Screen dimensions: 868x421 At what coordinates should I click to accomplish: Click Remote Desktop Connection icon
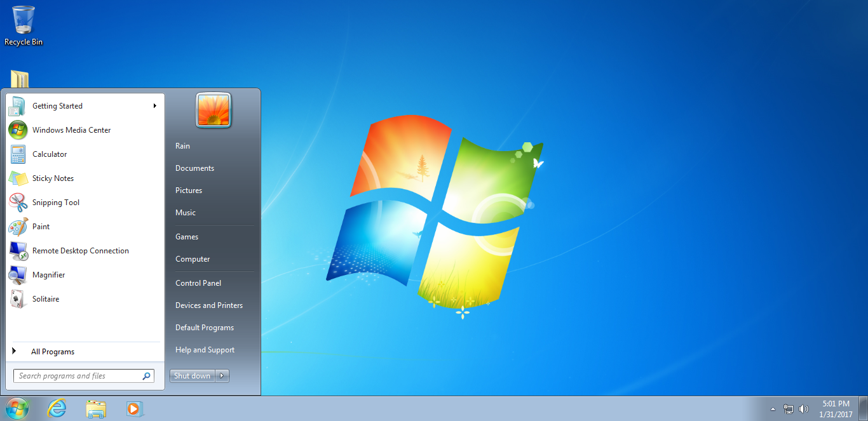(x=18, y=251)
